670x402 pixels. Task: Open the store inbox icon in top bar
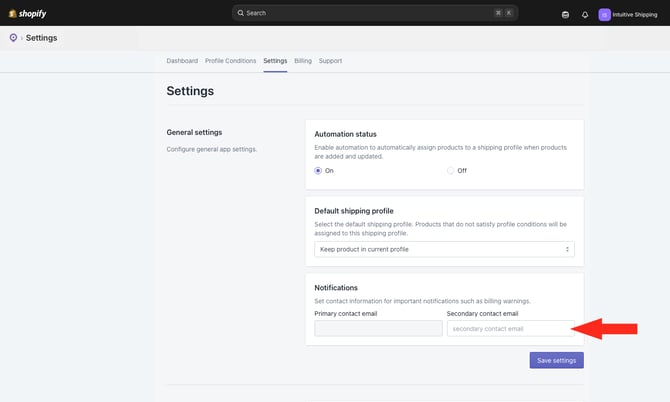coord(565,15)
